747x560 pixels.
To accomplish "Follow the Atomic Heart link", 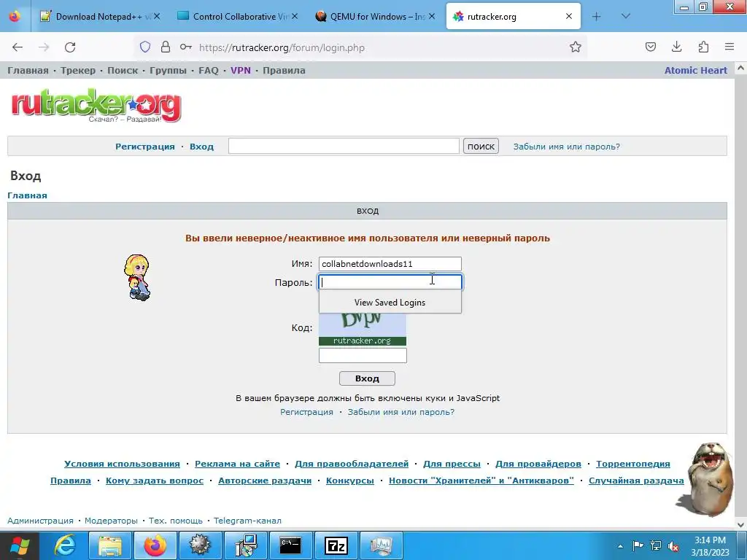I will coord(695,71).
